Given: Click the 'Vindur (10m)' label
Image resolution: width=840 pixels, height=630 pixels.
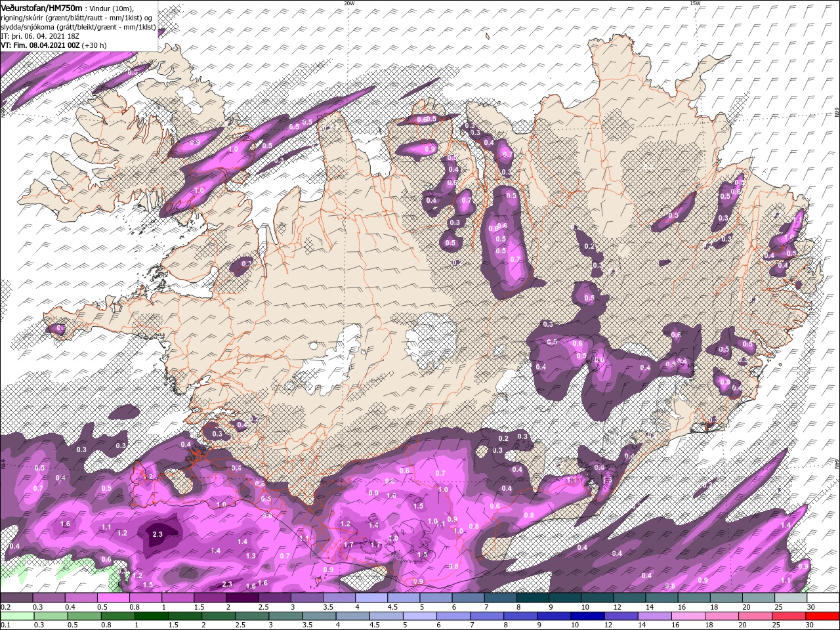Looking at the screenshot, I should (x=111, y=8).
